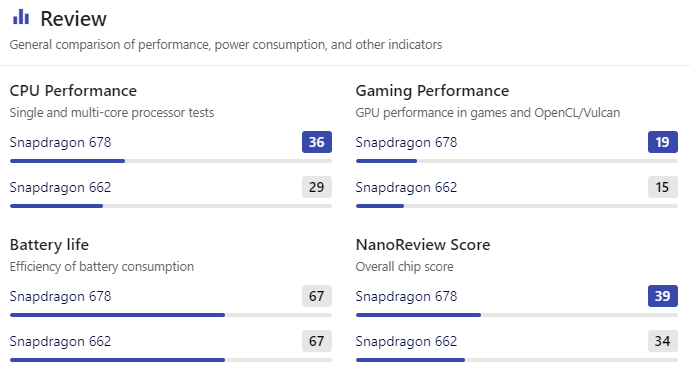Click the NanoReview score badge 39
690x374 pixels.
click(x=663, y=296)
